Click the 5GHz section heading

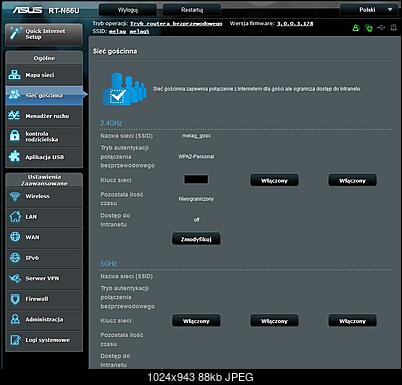(x=108, y=264)
